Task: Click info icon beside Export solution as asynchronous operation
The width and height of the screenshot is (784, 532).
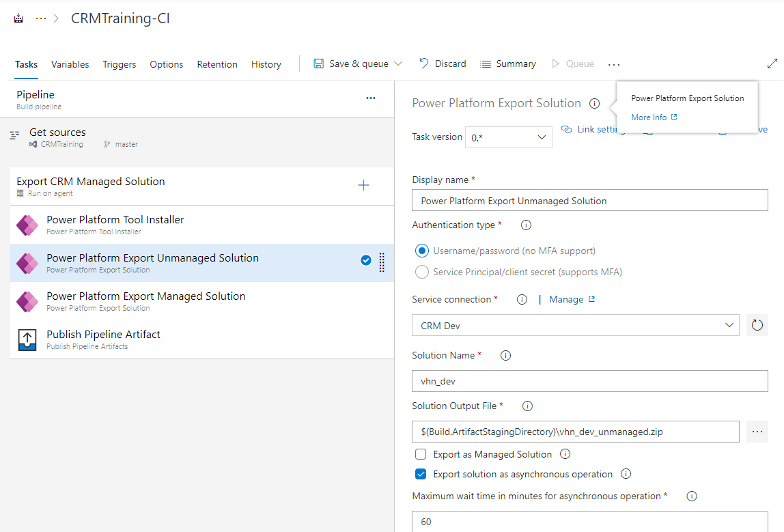Action: click(626, 473)
